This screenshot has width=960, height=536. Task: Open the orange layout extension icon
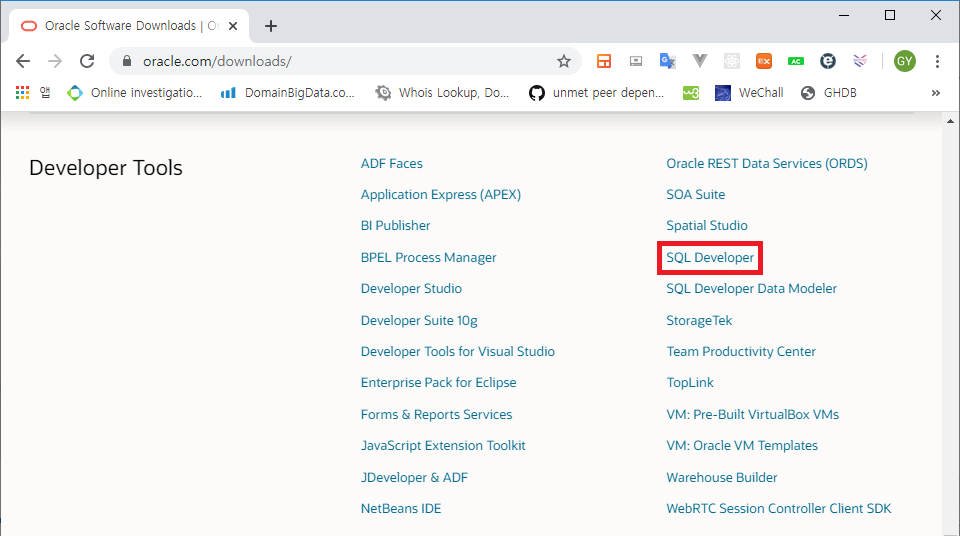point(604,61)
